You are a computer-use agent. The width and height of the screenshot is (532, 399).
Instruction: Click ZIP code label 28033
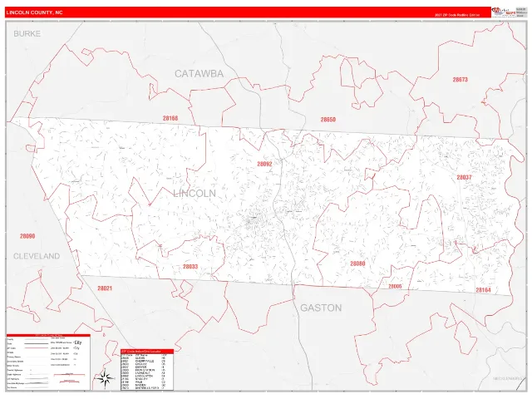(190, 266)
